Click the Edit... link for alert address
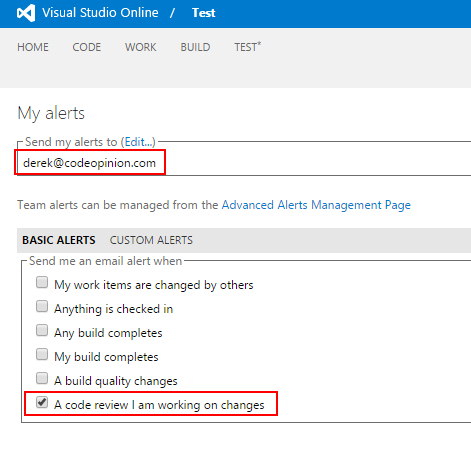Image resolution: width=471 pixels, height=449 pixels. click(x=138, y=142)
